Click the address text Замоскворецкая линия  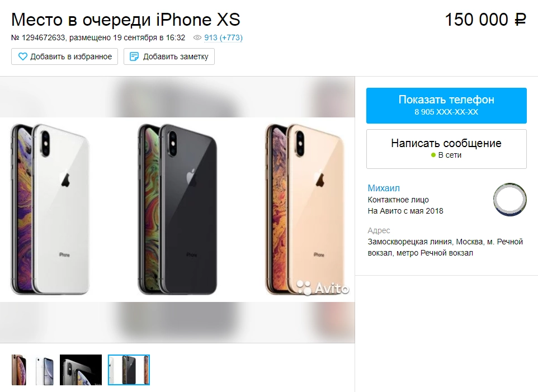pos(410,242)
